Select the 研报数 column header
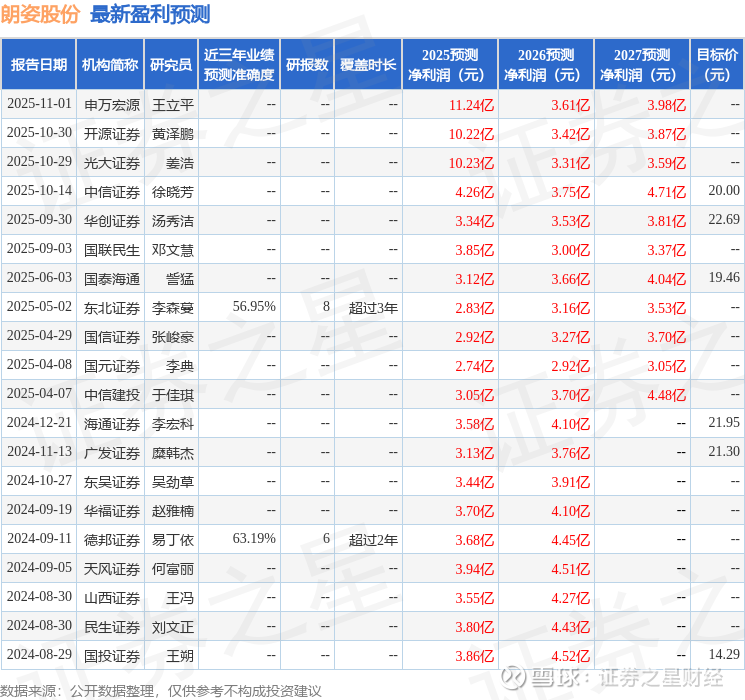This screenshot has width=745, height=700. 307,65
